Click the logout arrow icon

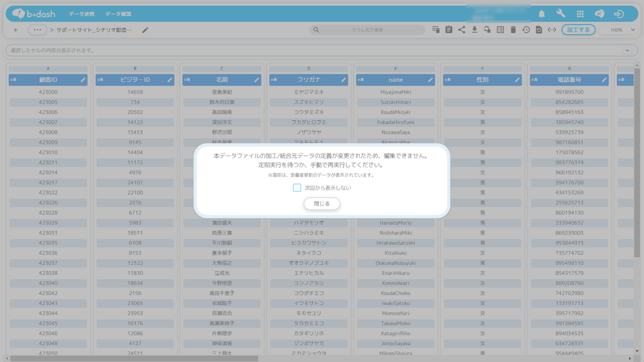click(619, 14)
